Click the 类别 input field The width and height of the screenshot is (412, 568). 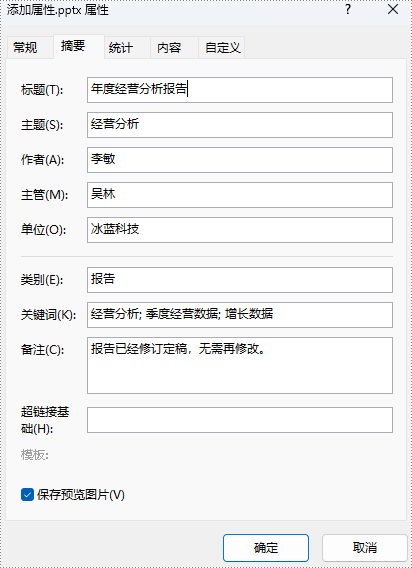[240, 280]
